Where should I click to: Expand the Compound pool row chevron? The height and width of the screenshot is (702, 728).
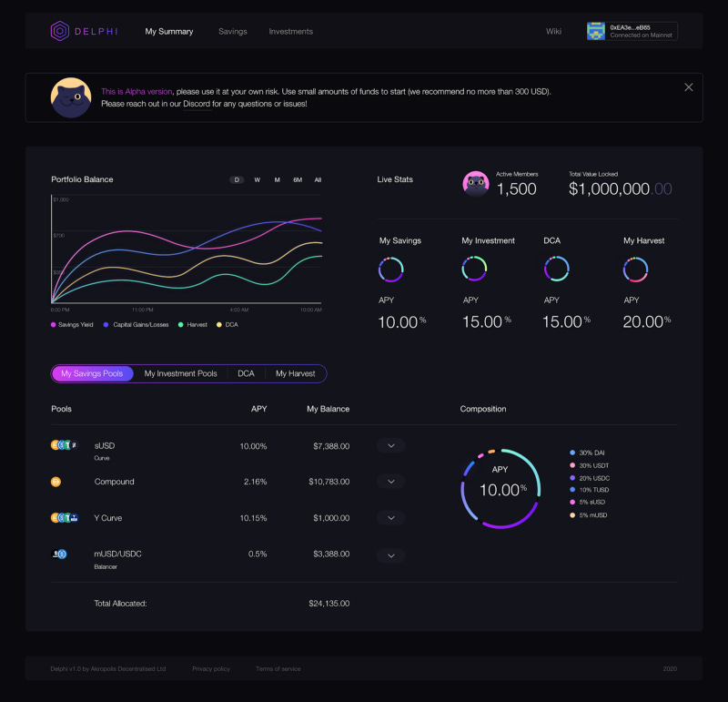(391, 482)
